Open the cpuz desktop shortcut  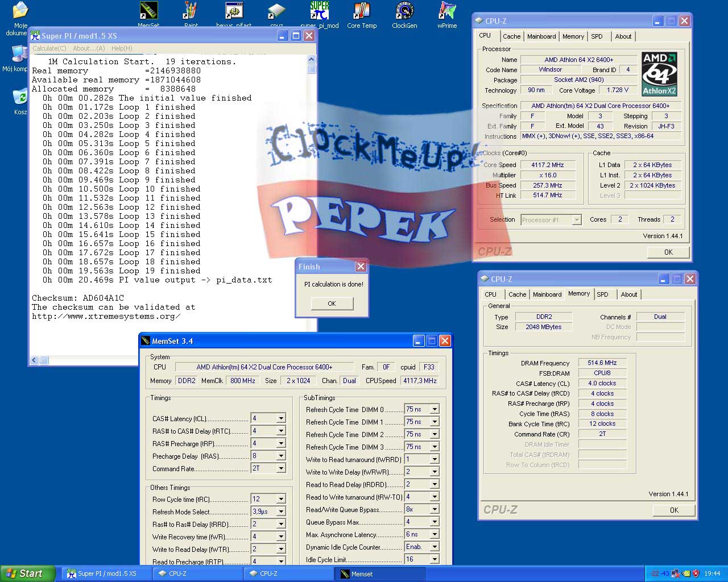(276, 11)
